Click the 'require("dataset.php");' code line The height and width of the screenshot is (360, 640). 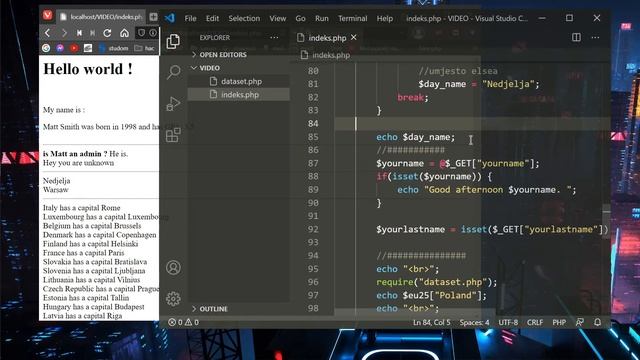click(437, 282)
